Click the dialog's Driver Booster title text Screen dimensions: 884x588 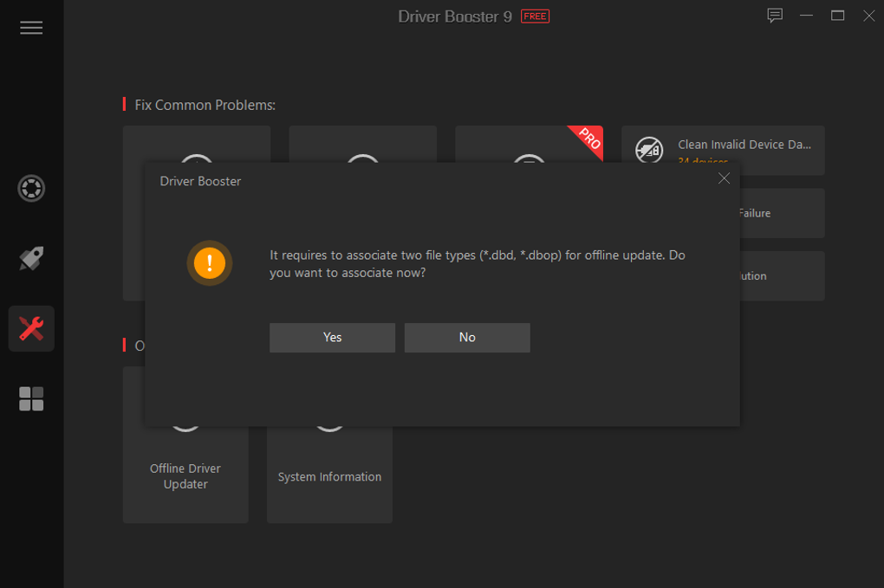200,181
